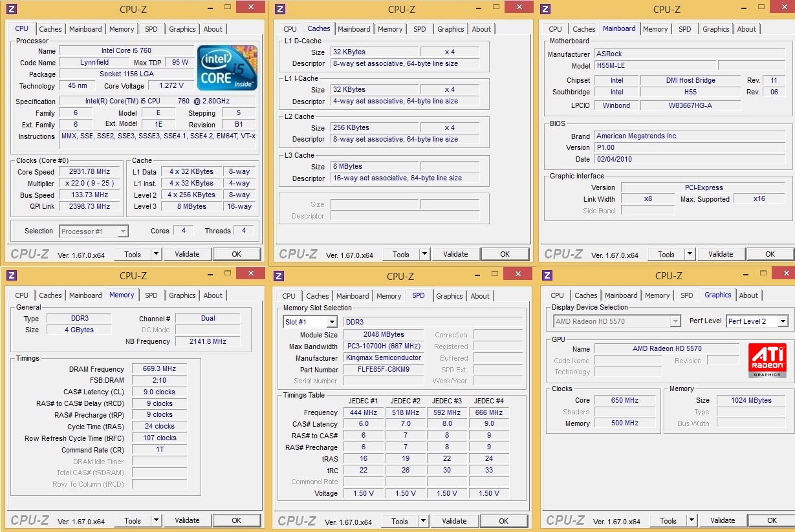
Task: Click the Tools button in the SPD-tab window
Action: [x=400, y=522]
